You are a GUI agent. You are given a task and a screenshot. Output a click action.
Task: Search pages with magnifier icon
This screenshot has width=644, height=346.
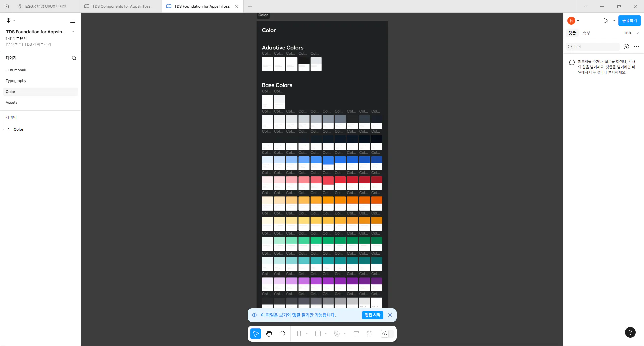(74, 58)
